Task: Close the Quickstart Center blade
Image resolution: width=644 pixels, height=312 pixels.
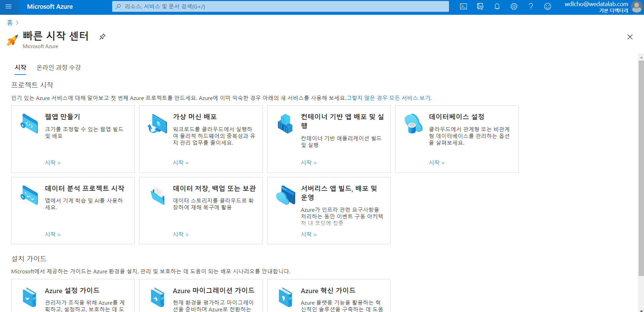Action: click(630, 37)
